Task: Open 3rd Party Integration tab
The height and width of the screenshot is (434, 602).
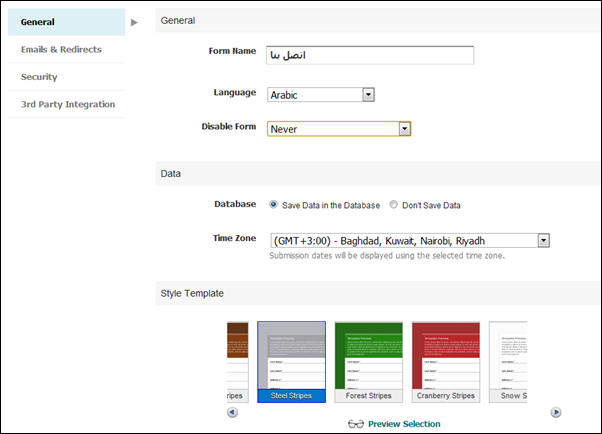Action: [68, 104]
